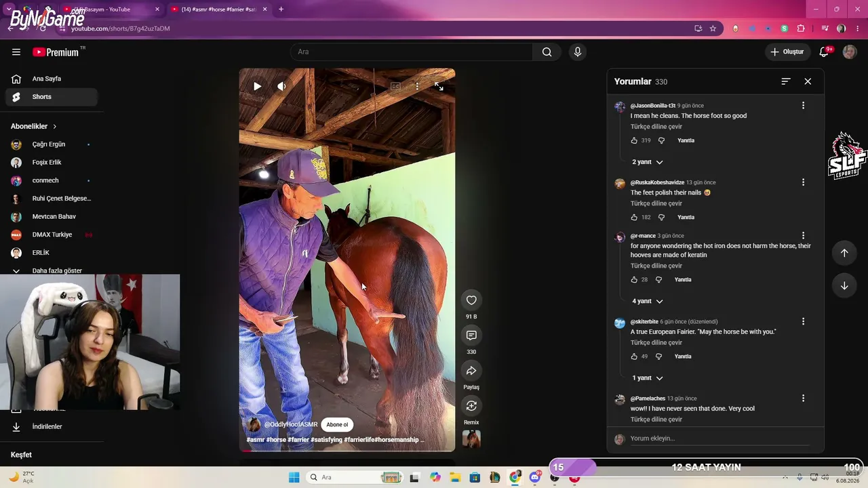The width and height of the screenshot is (868, 488).
Task: Go to the next Short with down arrow
Action: [844, 285]
